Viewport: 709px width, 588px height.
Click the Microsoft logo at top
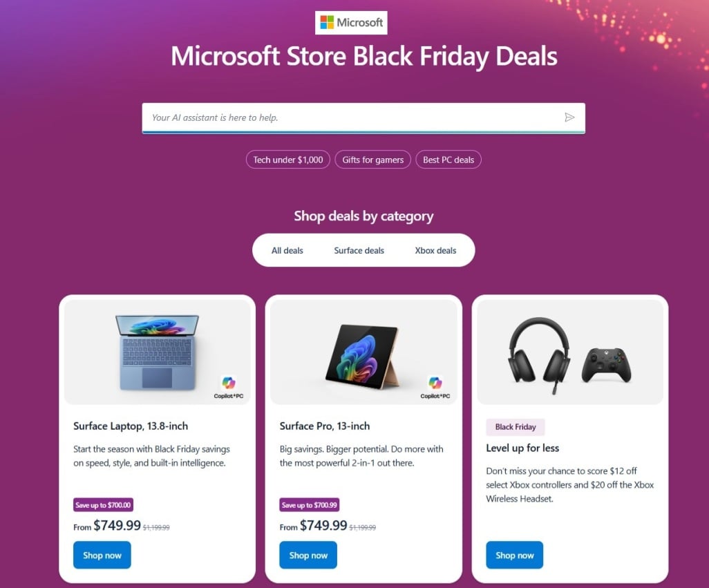point(351,23)
